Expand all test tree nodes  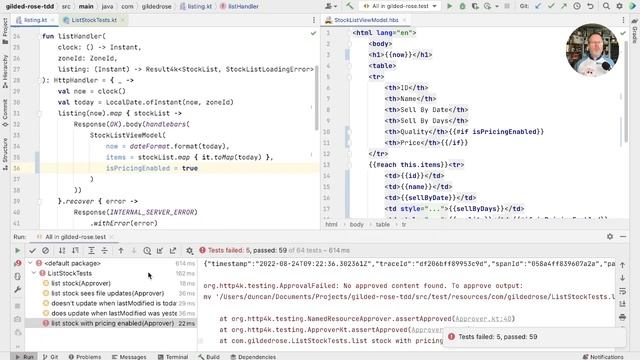[91, 250]
